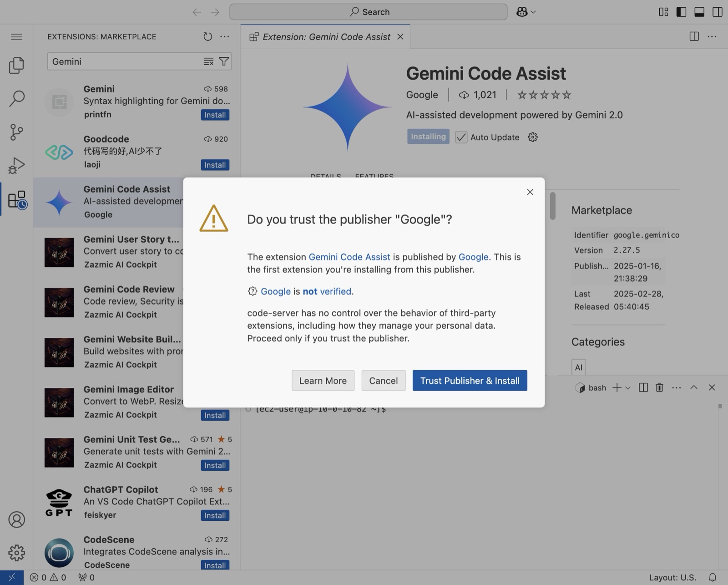Filter extensions with the funnel icon
This screenshot has height=585, width=728.
[x=224, y=61]
